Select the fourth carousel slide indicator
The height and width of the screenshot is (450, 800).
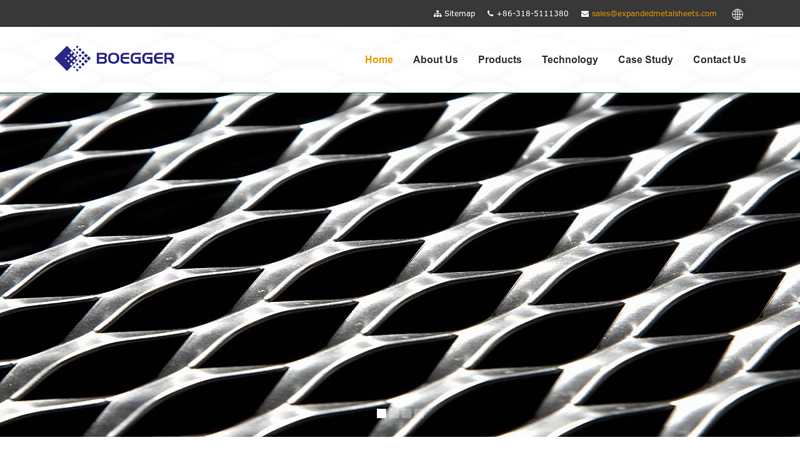(419, 413)
